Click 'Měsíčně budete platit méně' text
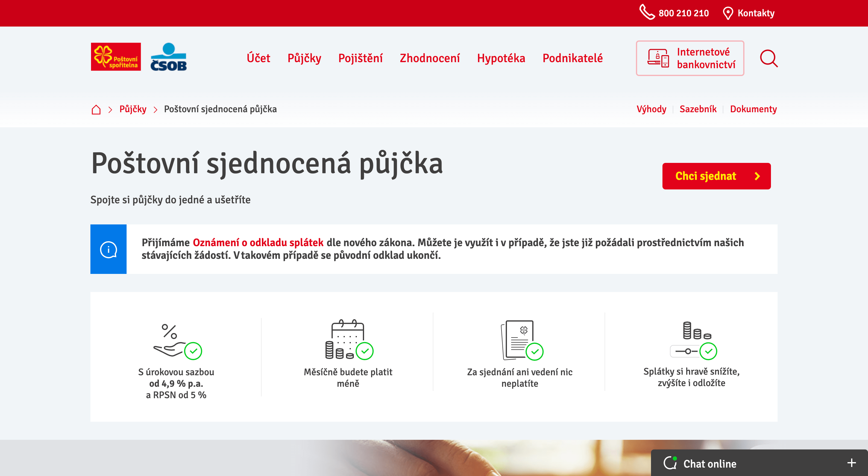868x476 pixels. point(348,378)
